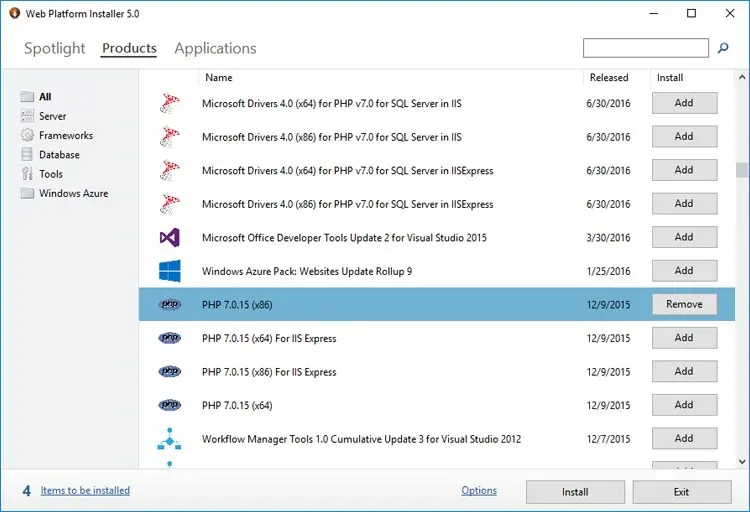The height and width of the screenshot is (512, 750).
Task: Select the Server category
Action: 53,116
